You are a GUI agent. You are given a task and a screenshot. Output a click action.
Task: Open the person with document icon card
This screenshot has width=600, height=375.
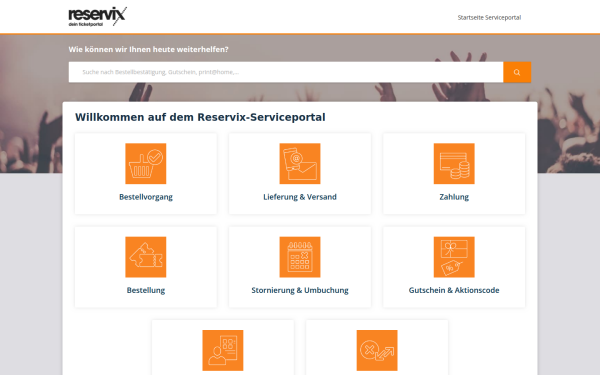pyautogui.click(x=223, y=350)
